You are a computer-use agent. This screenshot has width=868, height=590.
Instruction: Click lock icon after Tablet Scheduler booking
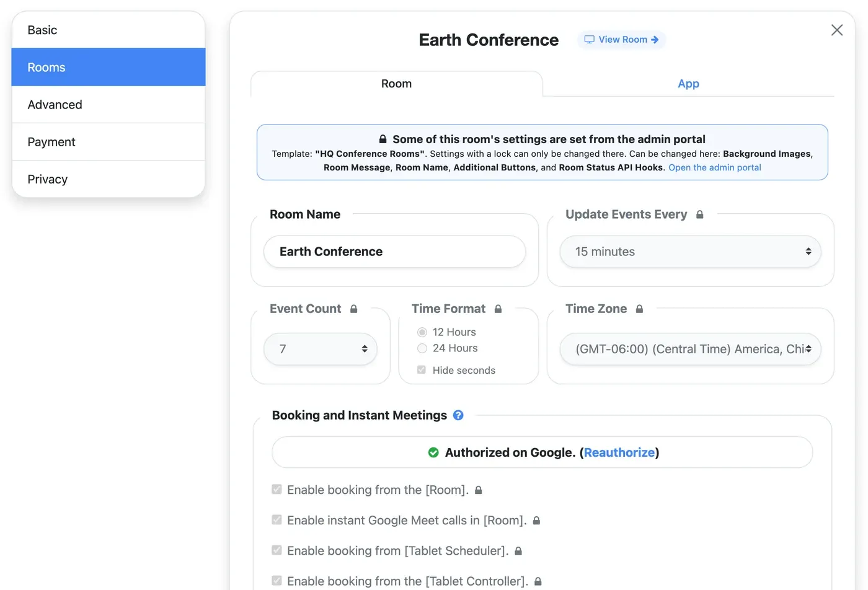(x=518, y=551)
